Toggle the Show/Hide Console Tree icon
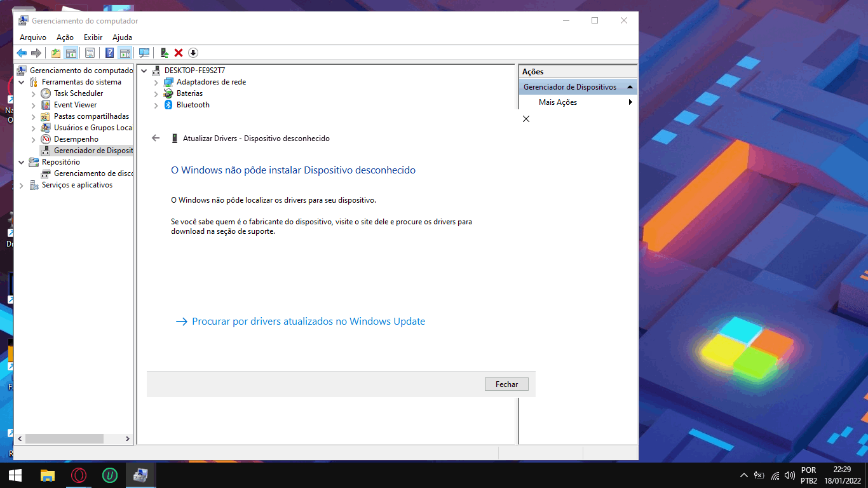868x488 pixels. [x=71, y=53]
